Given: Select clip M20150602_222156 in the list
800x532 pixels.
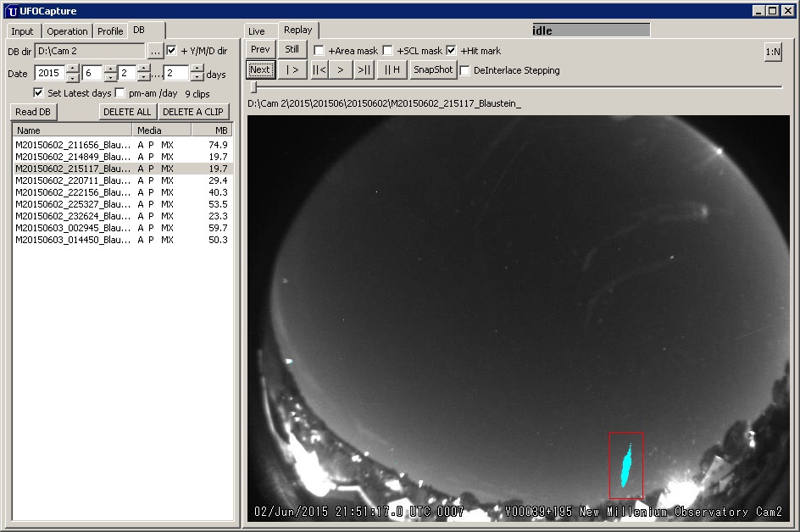Looking at the screenshot, I should coord(72,192).
